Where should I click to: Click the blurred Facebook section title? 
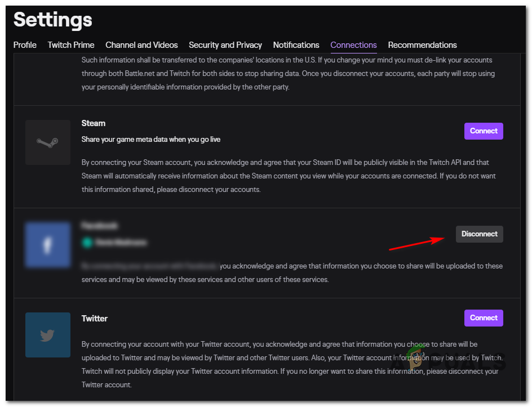tap(100, 225)
